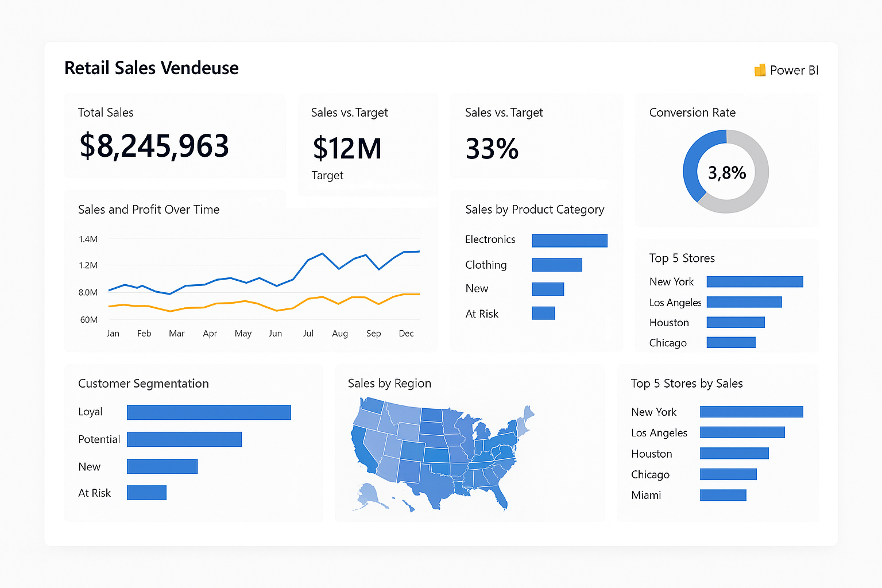Click the Loyal bar in Customer Segmentation
The height and width of the screenshot is (588, 882).
tap(208, 412)
